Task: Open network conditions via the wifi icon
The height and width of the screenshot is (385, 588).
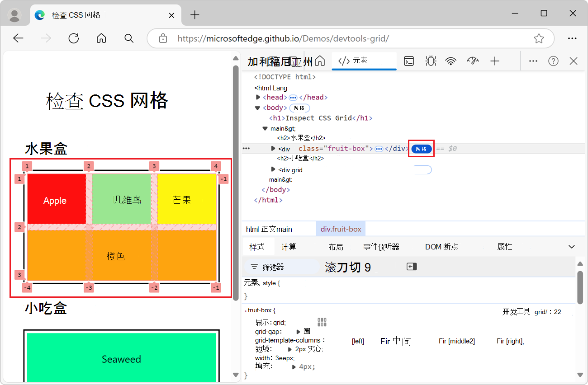Action: (451, 61)
